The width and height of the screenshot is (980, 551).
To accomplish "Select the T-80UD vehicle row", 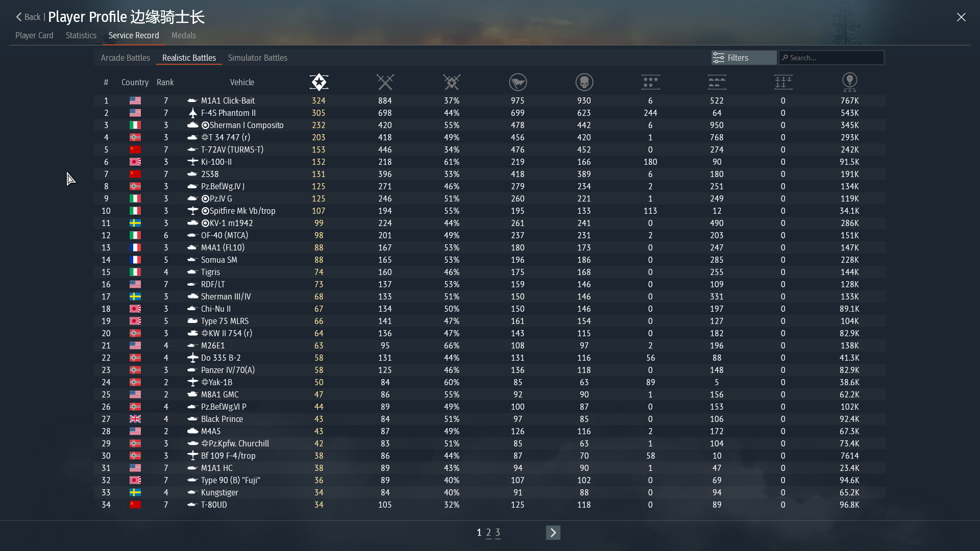I will point(490,505).
